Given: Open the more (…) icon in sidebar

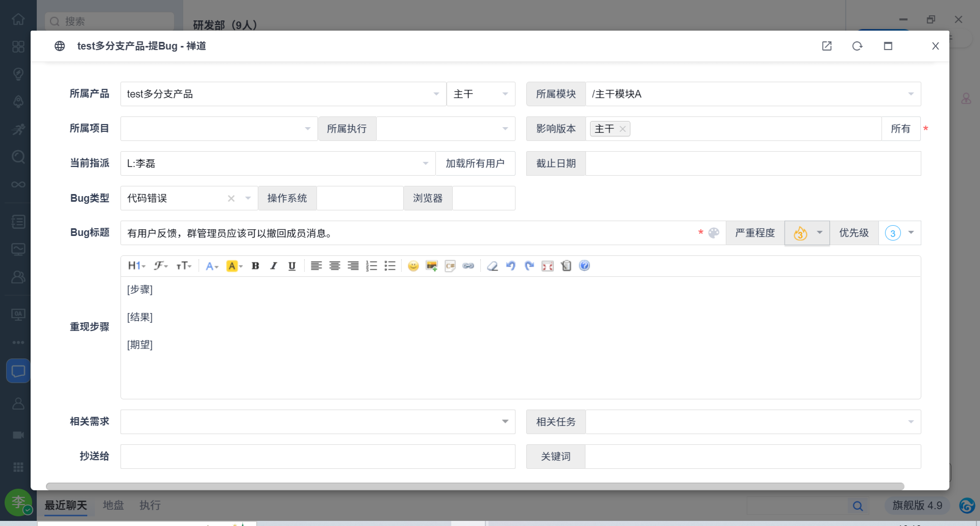Looking at the screenshot, I should coord(18,342).
